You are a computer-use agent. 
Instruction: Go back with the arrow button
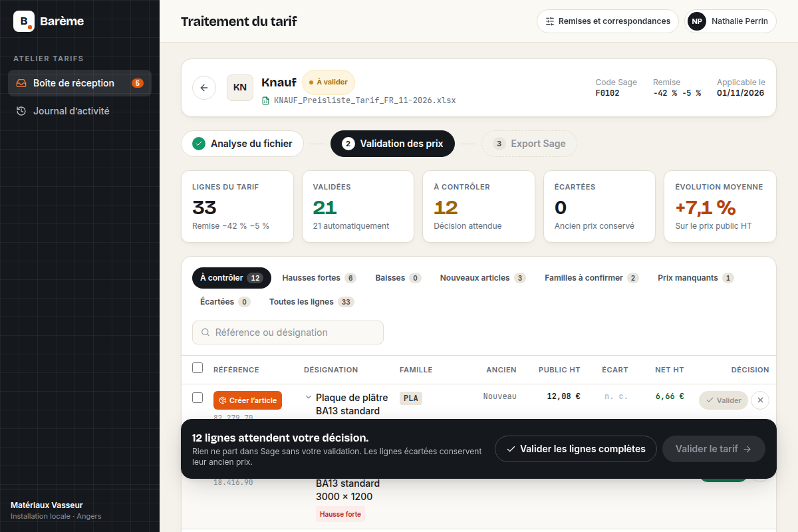[204, 88]
